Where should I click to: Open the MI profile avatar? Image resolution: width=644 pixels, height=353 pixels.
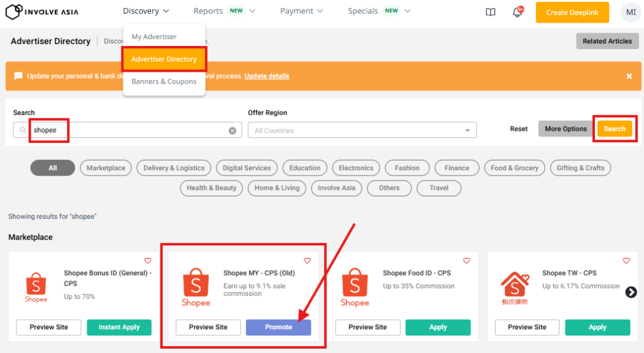coord(630,12)
